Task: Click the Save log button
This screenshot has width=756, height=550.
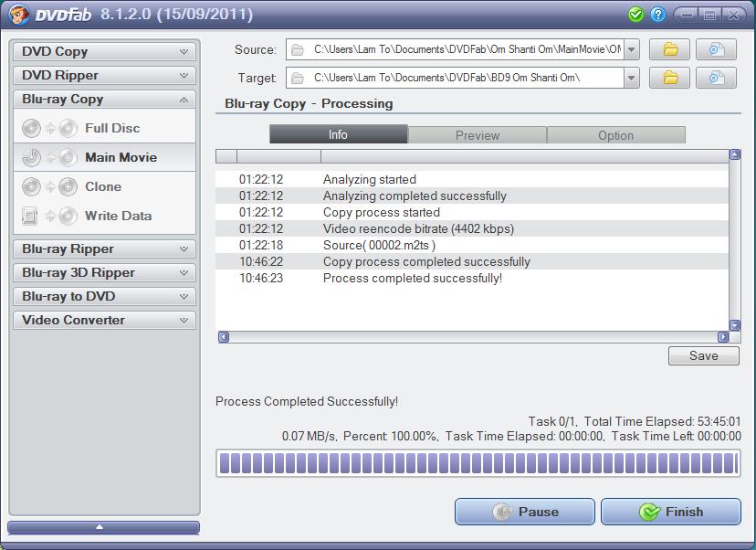Action: click(703, 355)
